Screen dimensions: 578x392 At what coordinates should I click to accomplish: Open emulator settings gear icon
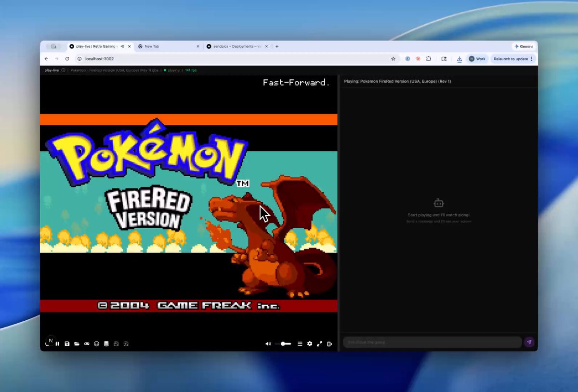(310, 344)
